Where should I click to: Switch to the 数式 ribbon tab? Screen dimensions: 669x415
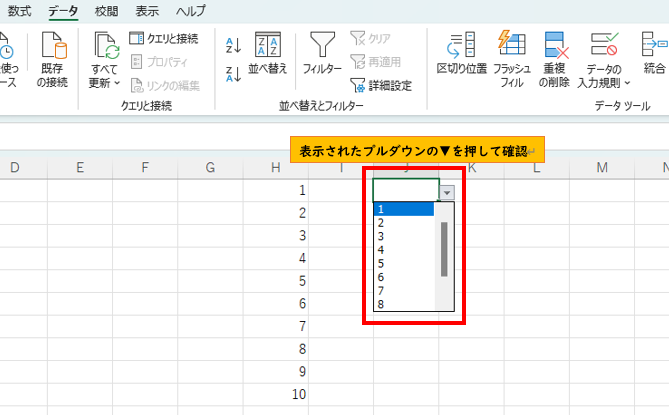tap(20, 11)
